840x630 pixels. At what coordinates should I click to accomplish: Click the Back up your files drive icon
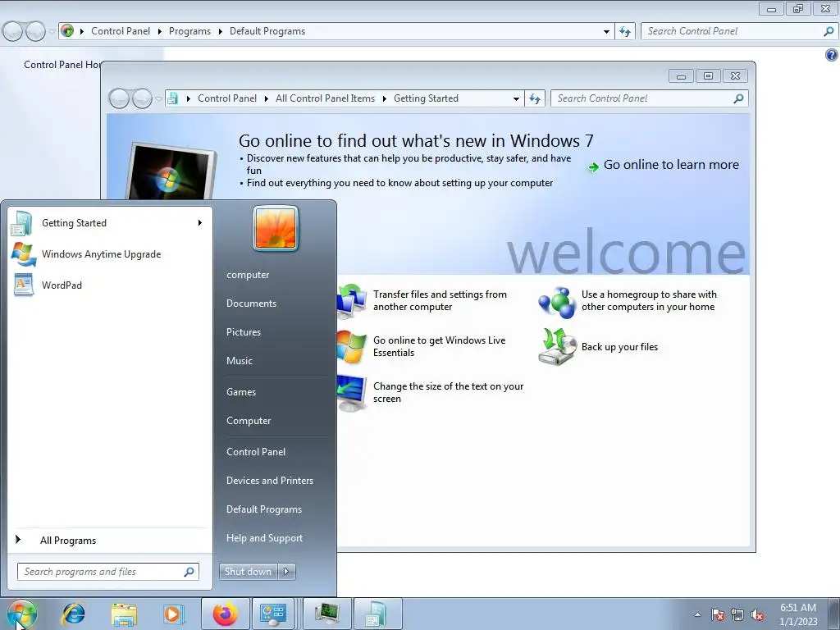pyautogui.click(x=557, y=347)
